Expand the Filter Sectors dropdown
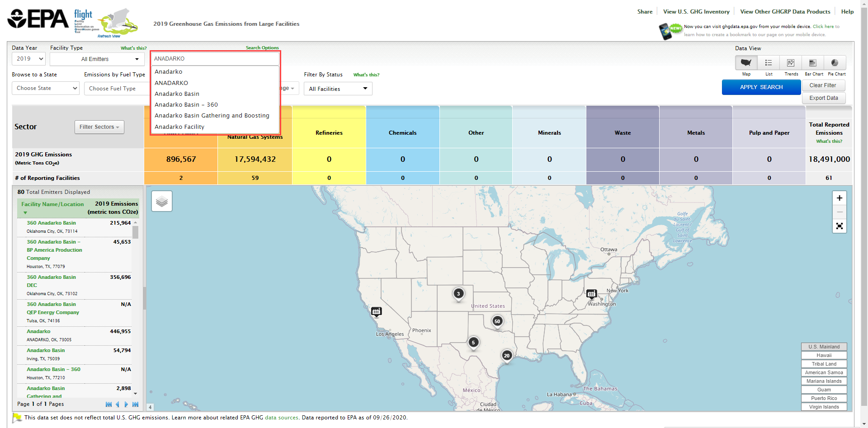 tap(99, 127)
